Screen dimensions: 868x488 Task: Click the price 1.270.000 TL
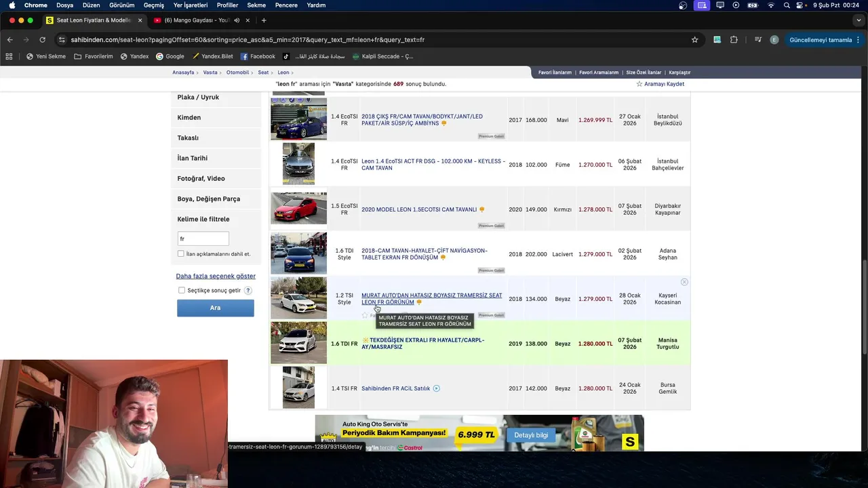(x=595, y=165)
